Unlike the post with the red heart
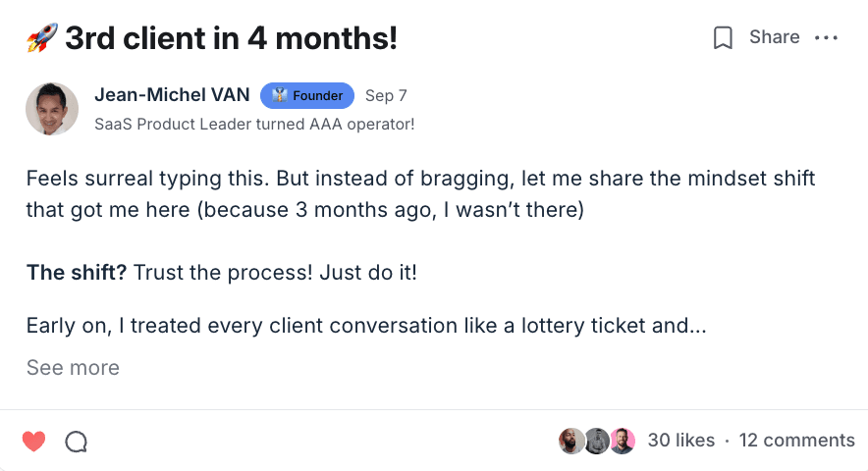 (x=34, y=442)
